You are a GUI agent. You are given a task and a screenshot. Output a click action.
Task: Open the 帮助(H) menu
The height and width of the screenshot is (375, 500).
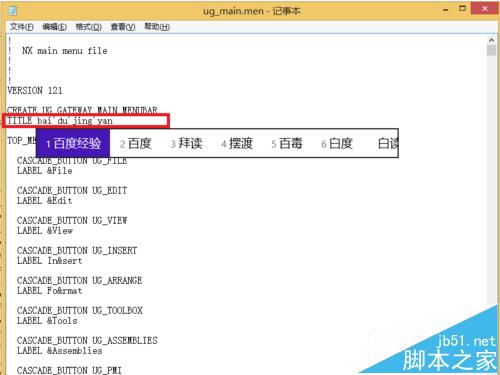[157, 27]
